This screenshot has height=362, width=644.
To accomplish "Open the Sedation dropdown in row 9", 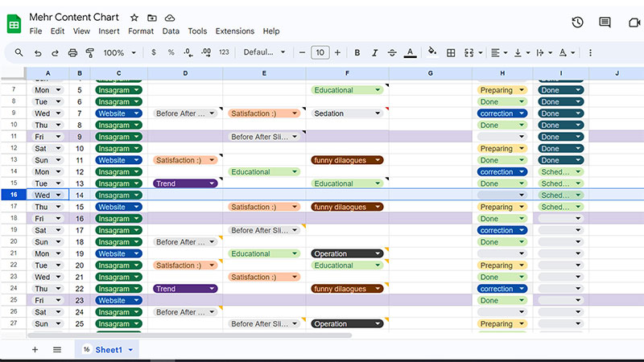I will (x=378, y=113).
